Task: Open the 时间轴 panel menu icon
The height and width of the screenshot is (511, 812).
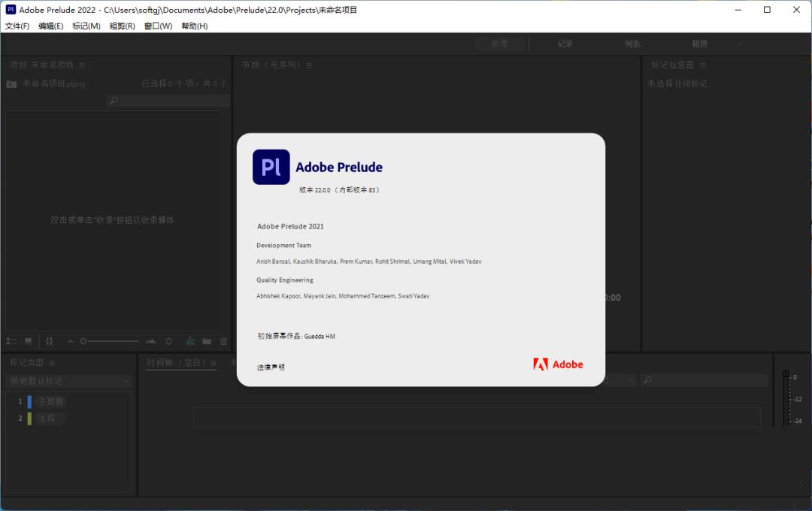Action: [214, 363]
